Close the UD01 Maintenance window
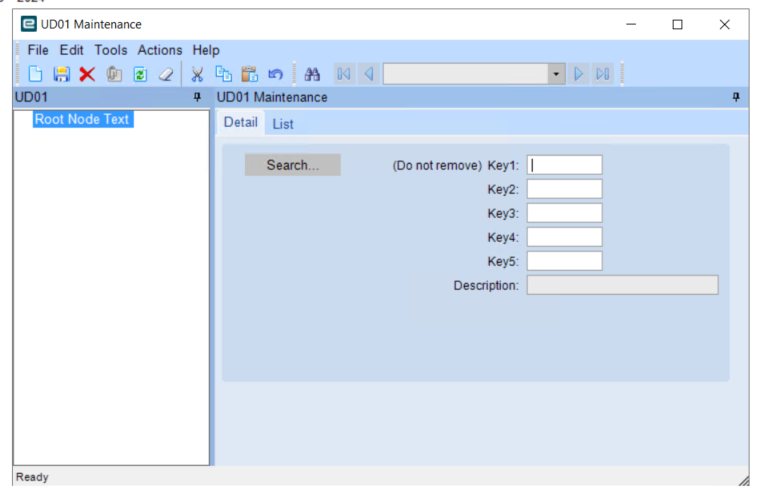Image resolution: width=772 pixels, height=502 pixels. coord(724,24)
